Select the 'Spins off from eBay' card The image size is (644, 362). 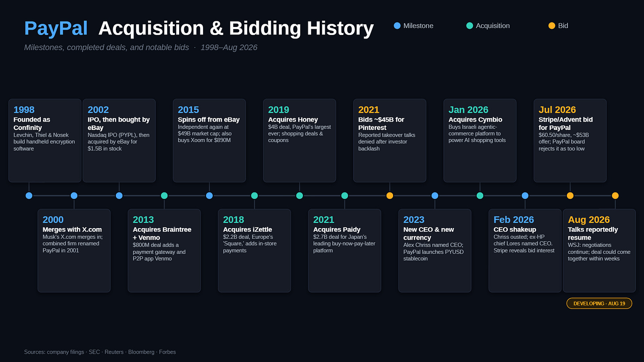[x=209, y=141]
